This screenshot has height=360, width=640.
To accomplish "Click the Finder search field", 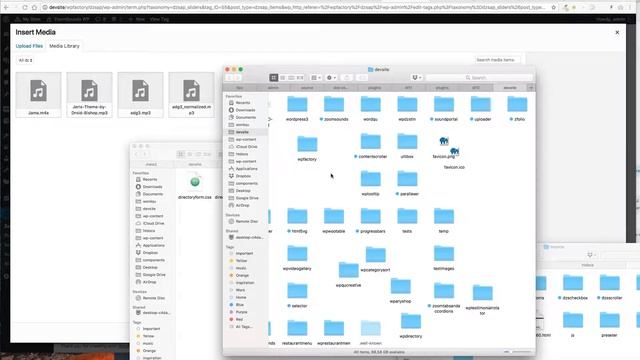I will point(479,78).
